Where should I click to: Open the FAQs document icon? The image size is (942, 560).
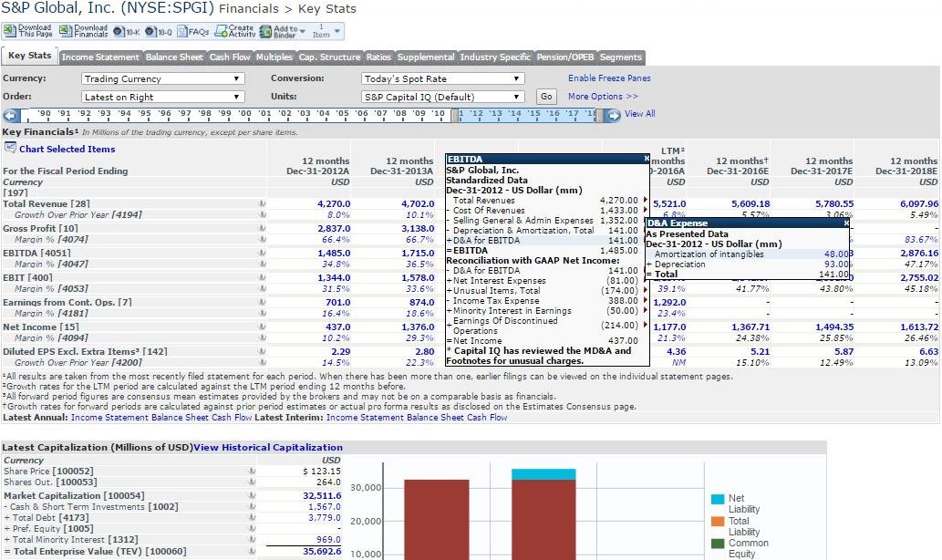click(182, 31)
